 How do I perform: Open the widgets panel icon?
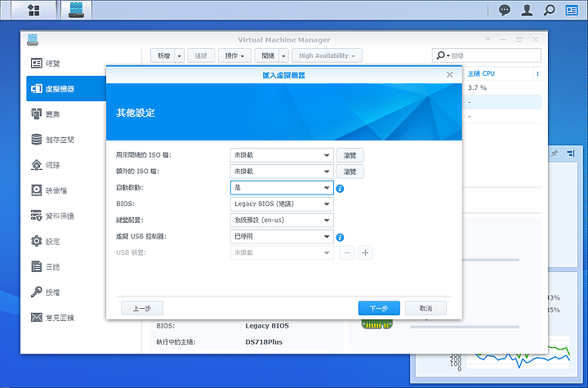click(572, 10)
